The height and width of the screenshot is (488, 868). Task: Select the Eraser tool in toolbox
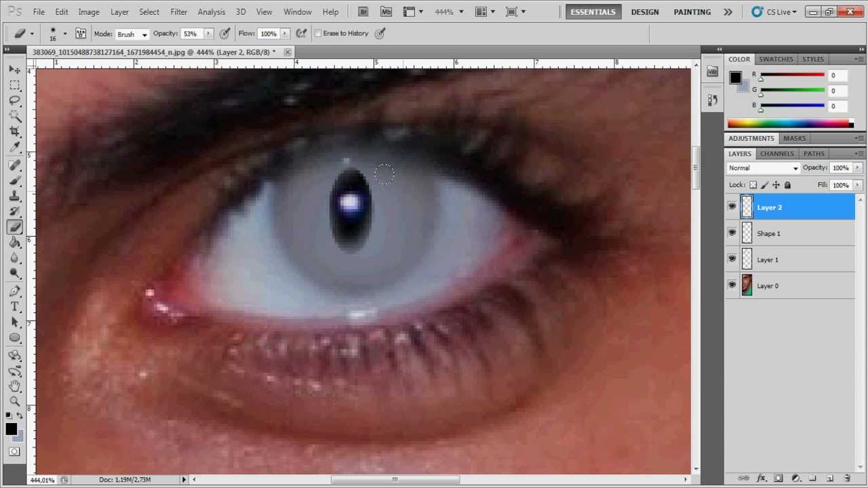click(15, 228)
